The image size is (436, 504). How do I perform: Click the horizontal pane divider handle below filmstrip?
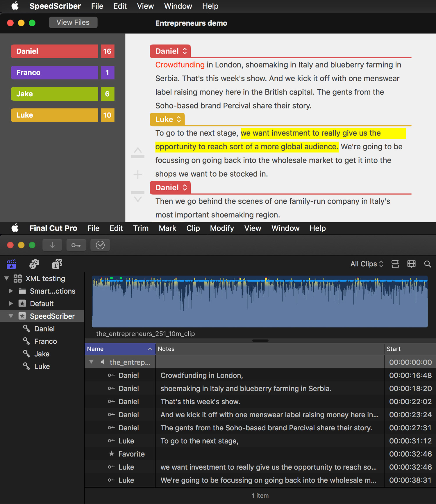tap(260, 340)
